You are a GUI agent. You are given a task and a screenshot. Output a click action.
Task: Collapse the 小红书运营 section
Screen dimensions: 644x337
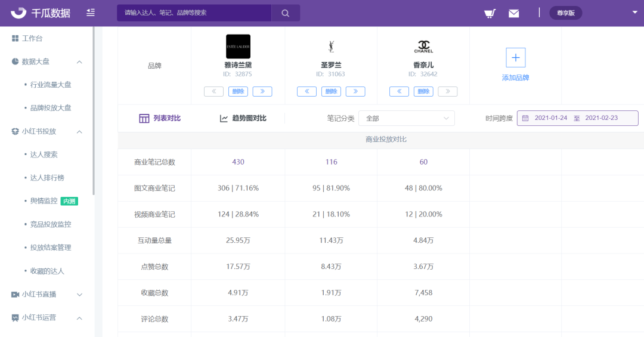click(x=80, y=318)
